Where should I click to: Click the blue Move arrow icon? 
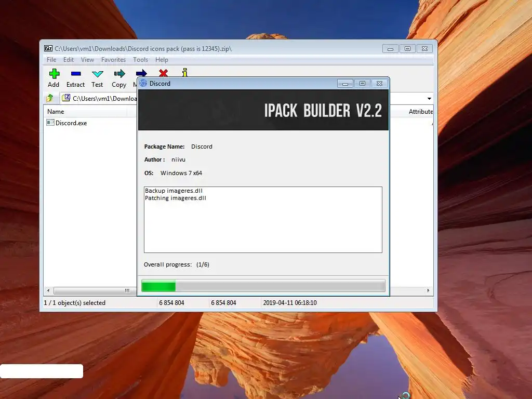click(x=141, y=73)
